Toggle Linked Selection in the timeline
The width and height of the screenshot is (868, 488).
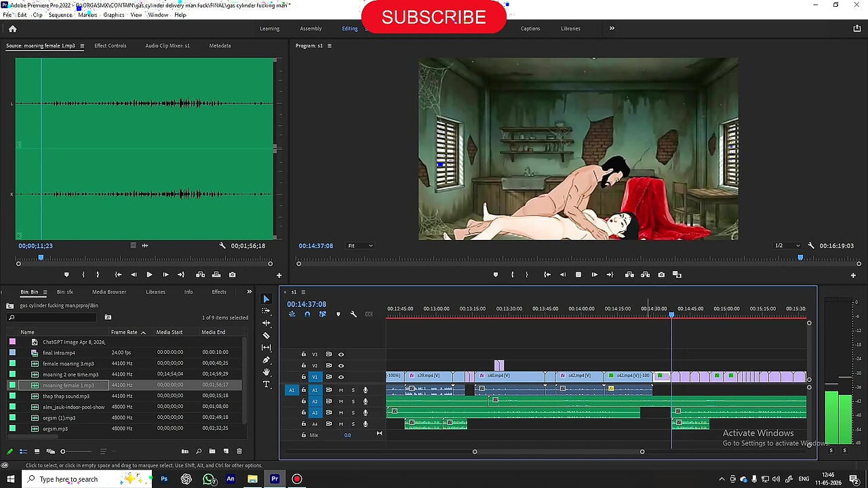coord(322,314)
